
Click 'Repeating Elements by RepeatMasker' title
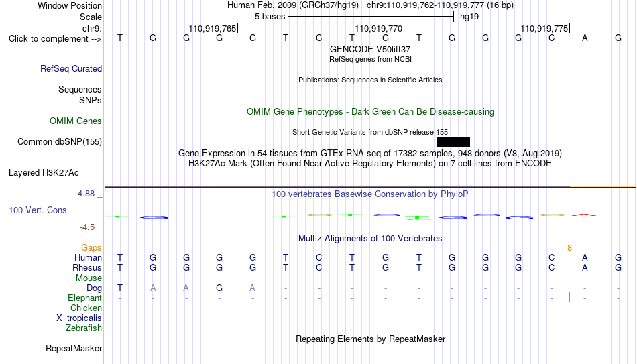pos(370,339)
